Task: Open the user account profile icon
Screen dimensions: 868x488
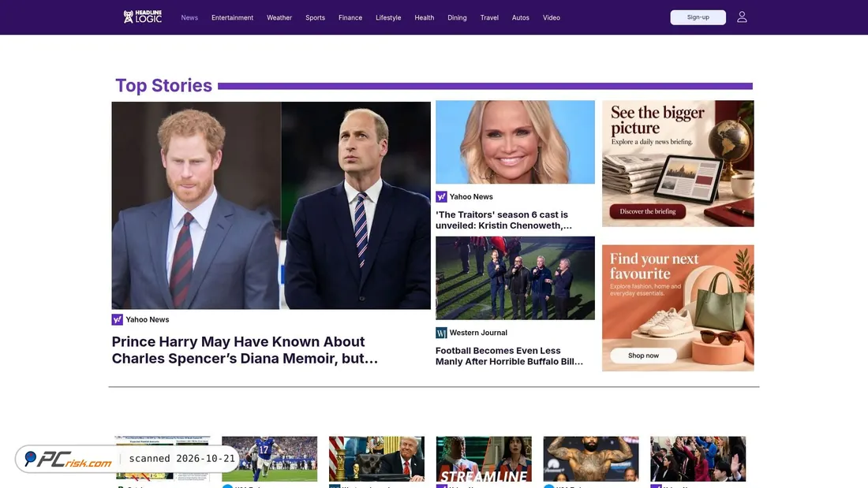Action: pos(742,17)
